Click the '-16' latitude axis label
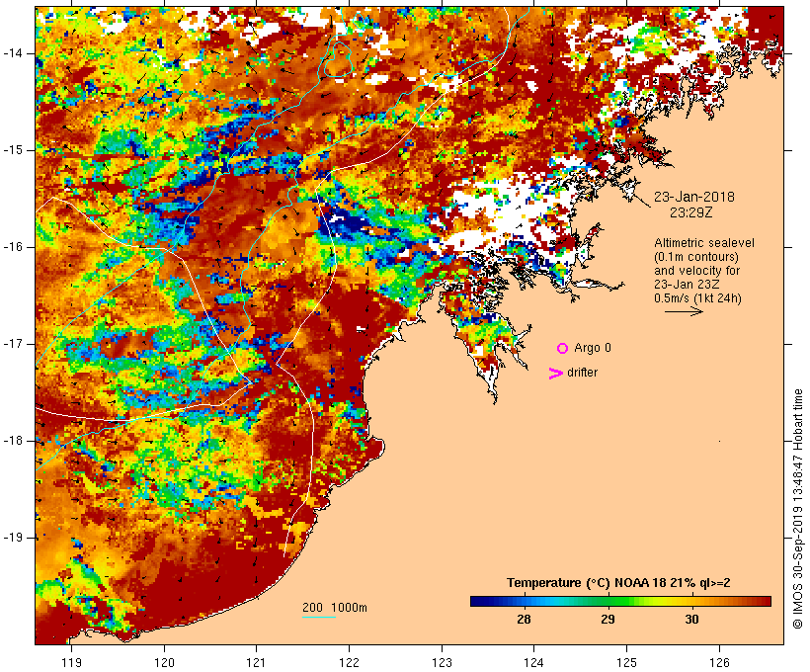 pyautogui.click(x=13, y=247)
